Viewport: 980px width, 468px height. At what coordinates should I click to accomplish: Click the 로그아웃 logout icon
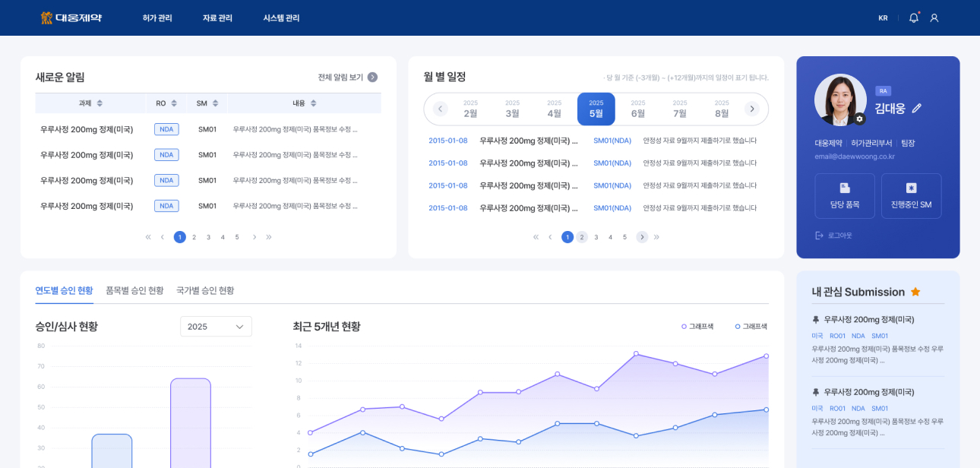(x=820, y=236)
